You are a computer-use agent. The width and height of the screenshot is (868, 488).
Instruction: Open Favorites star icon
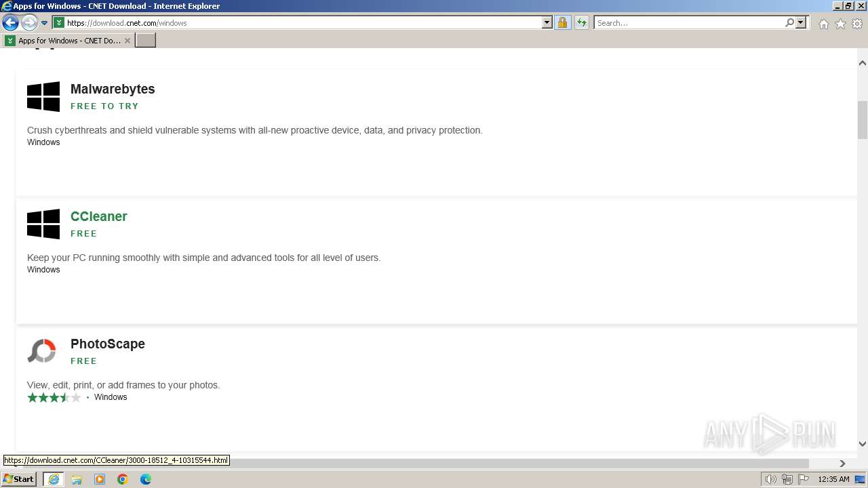pos(840,24)
